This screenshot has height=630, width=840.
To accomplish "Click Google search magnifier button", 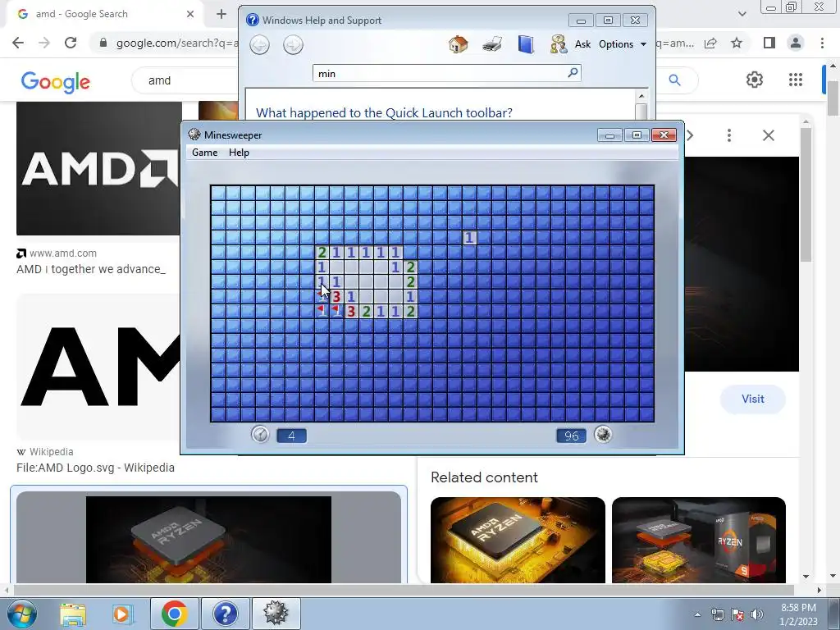I will pos(674,80).
